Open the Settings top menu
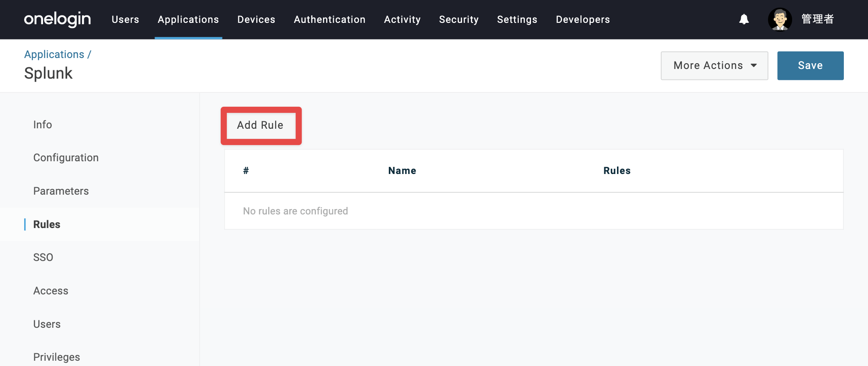 click(x=517, y=19)
